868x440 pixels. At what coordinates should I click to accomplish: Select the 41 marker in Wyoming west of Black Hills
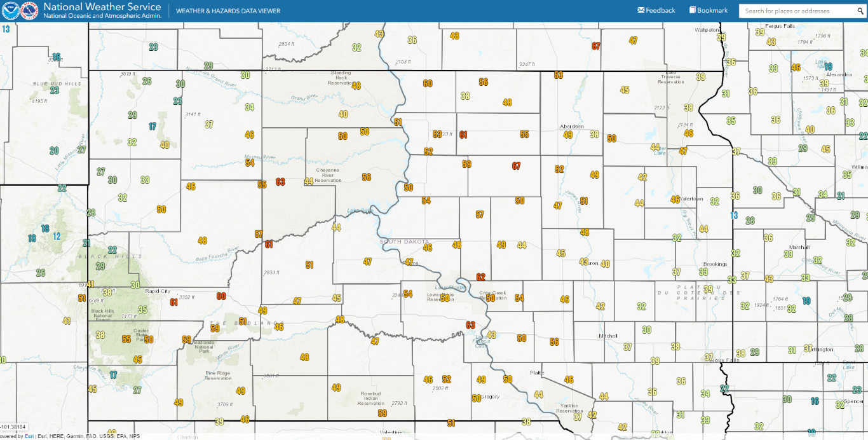(x=67, y=321)
